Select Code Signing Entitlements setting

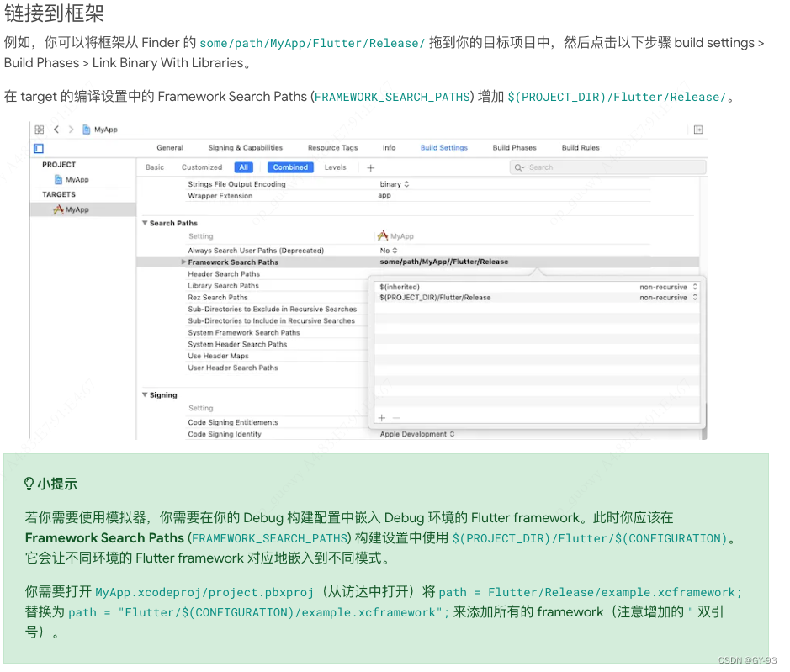[233, 423]
